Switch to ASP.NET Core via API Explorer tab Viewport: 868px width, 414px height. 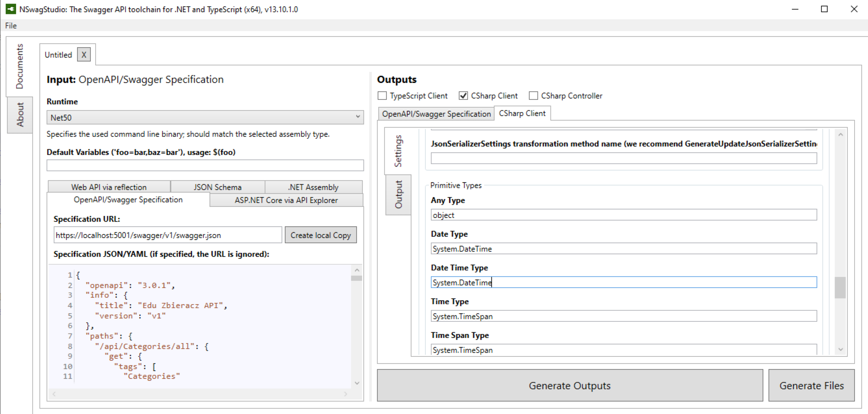[x=286, y=200]
